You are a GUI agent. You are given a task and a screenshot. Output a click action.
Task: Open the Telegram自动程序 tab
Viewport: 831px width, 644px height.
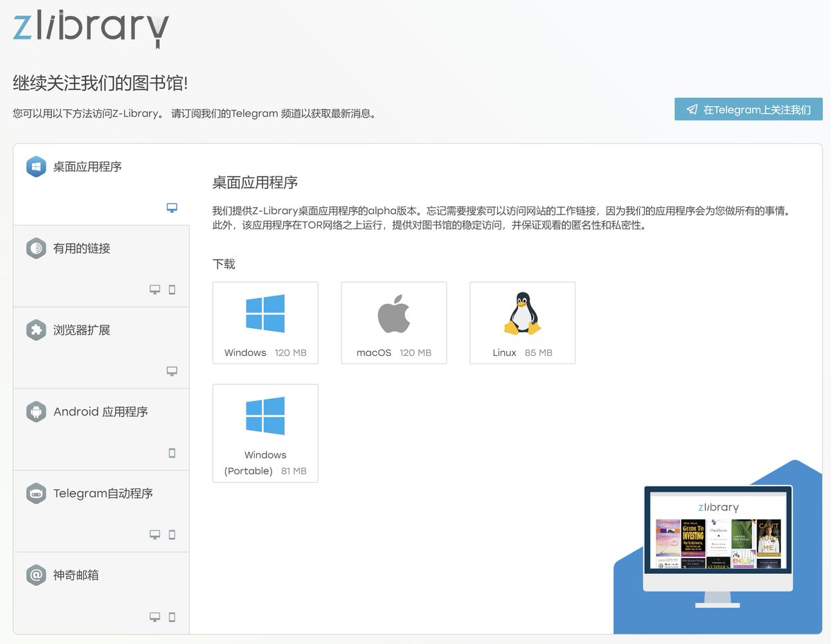coord(101,512)
